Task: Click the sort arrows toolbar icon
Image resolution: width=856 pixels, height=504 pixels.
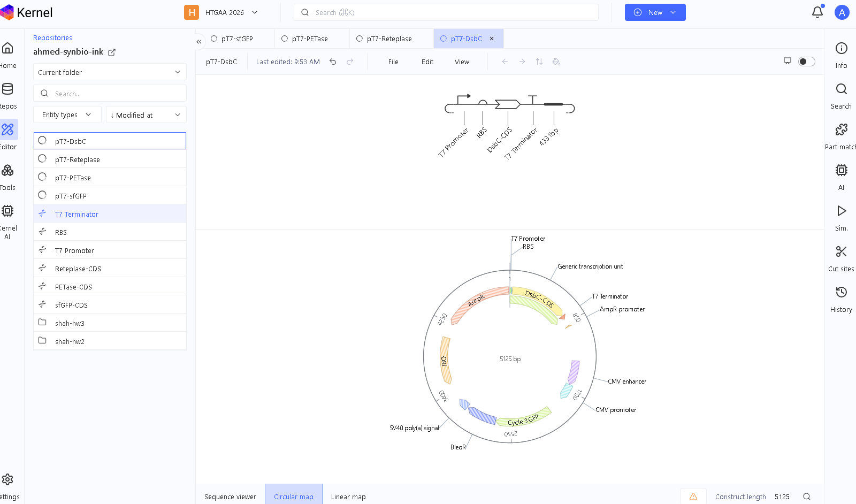Action: coord(539,62)
